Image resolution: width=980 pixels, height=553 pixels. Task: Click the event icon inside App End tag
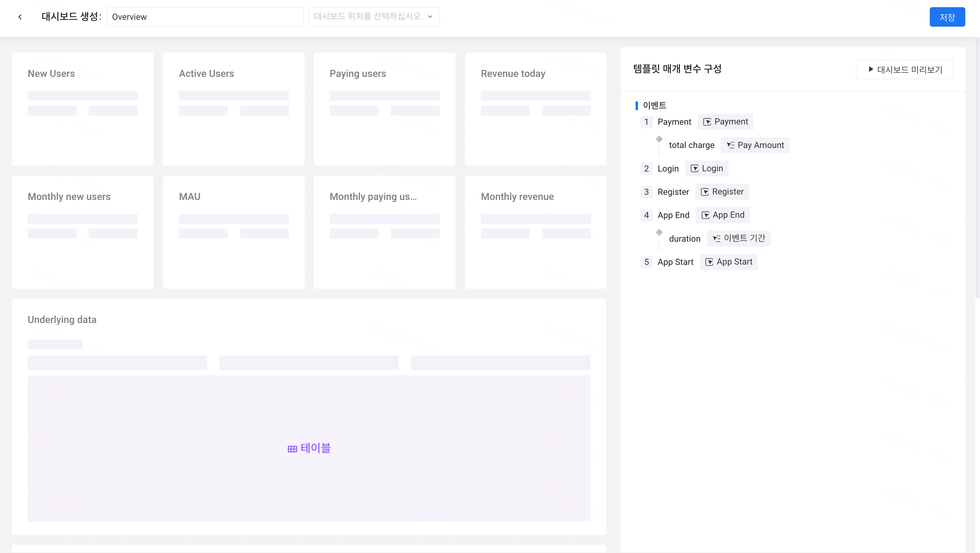(x=705, y=215)
